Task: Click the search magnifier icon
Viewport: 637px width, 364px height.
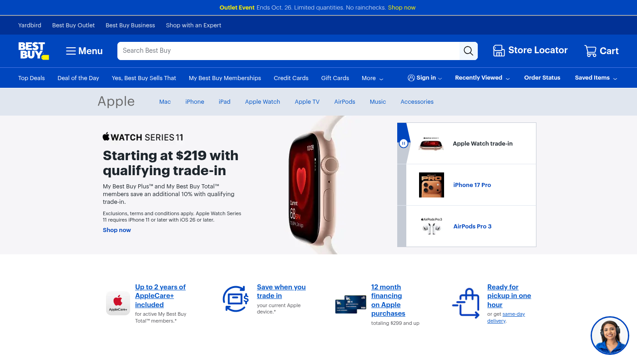Action: (x=468, y=51)
